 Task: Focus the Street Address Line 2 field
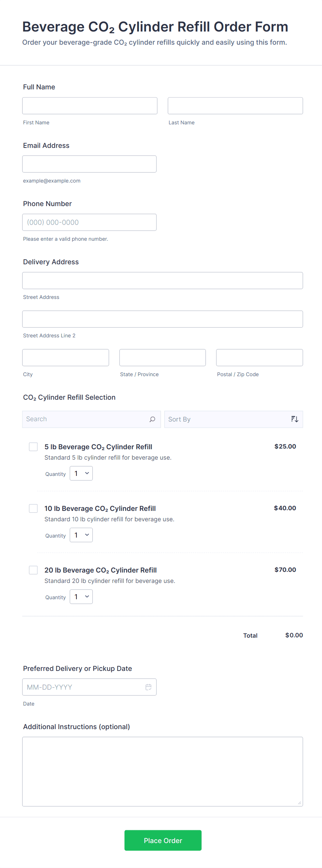click(162, 319)
